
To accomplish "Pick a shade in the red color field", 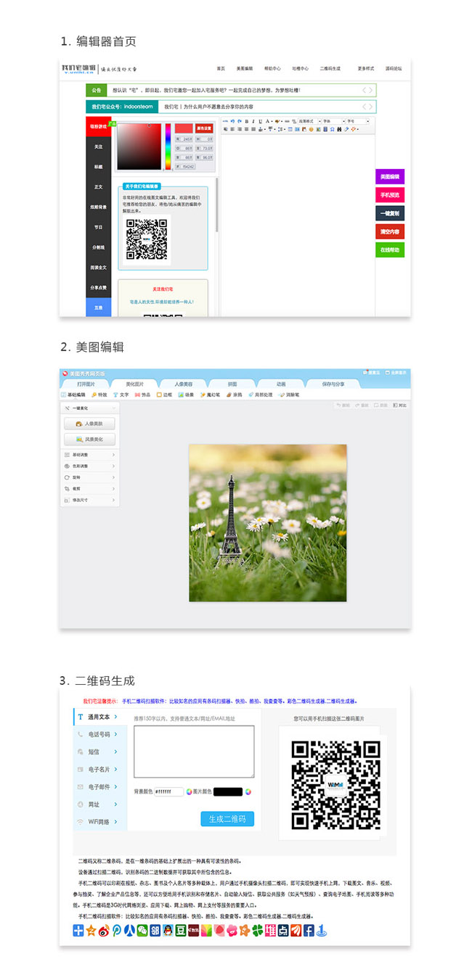I will [x=139, y=146].
